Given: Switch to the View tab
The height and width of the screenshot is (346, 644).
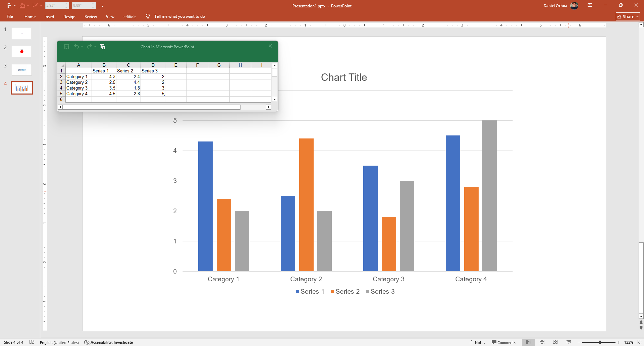Looking at the screenshot, I should pyautogui.click(x=110, y=16).
